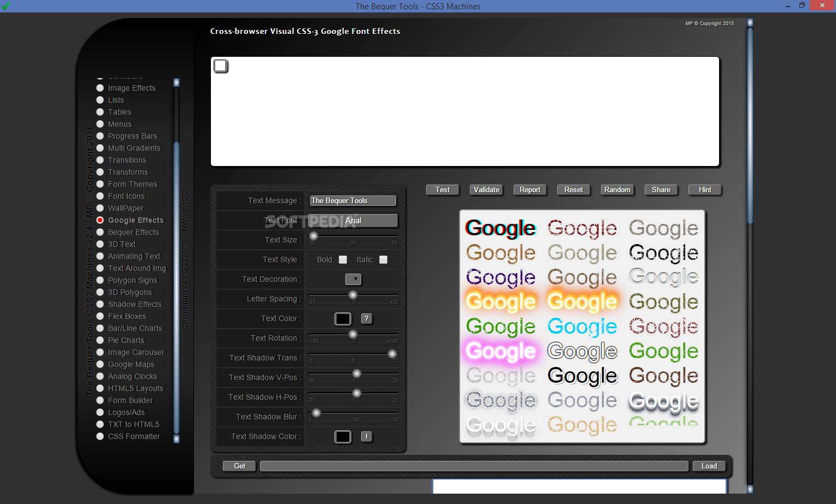Click the sidebar list scroll-up arrow
The height and width of the screenshot is (504, 836).
pos(176,82)
